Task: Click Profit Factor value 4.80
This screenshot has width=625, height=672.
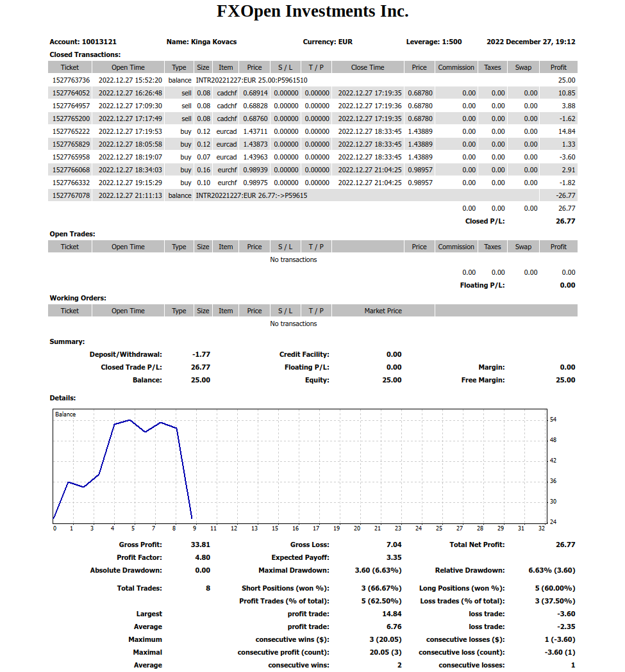Action: [x=203, y=557]
